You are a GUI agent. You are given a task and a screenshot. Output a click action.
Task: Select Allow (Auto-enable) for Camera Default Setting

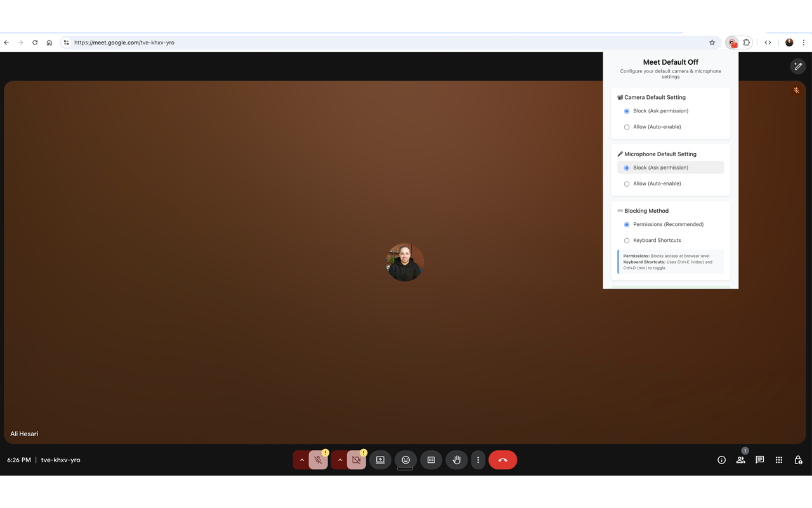(x=627, y=127)
